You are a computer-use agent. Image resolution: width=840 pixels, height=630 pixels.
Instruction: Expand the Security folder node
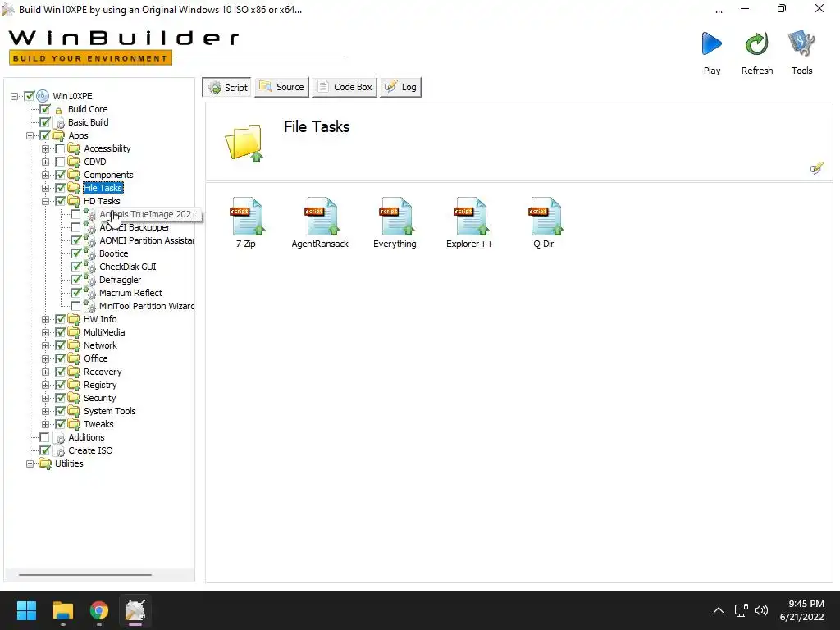[46, 398]
